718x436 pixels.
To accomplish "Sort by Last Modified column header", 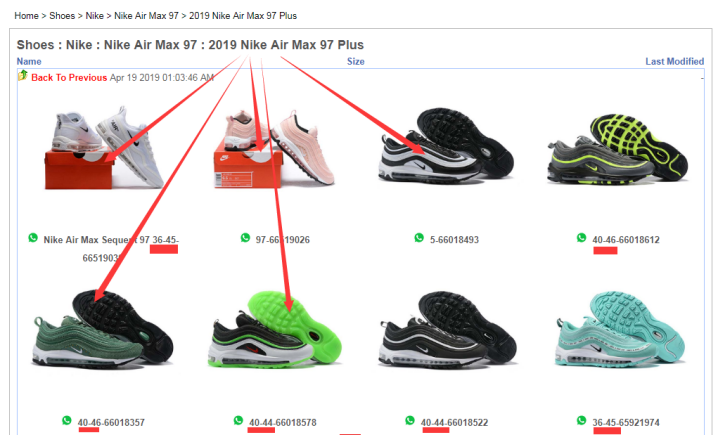I will (x=674, y=61).
